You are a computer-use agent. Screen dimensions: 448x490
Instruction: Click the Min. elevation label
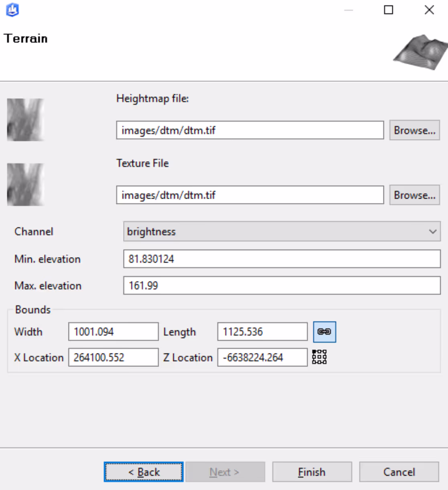point(47,259)
